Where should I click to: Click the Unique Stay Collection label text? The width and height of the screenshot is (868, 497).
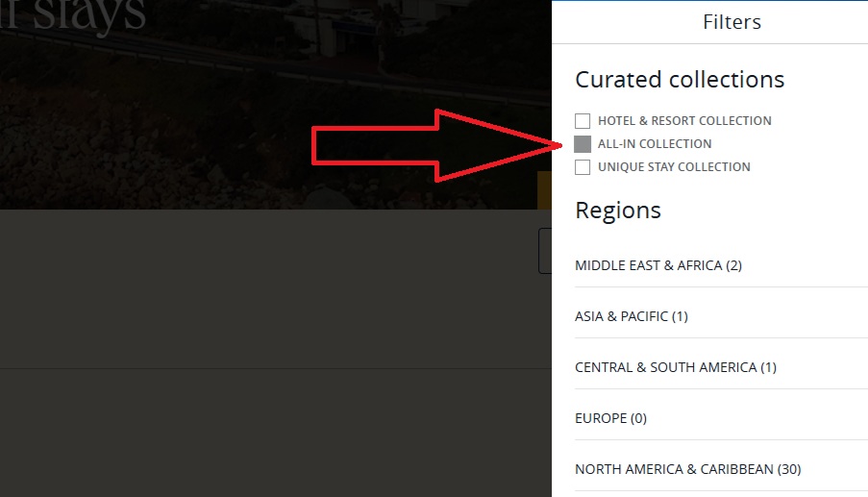click(674, 167)
